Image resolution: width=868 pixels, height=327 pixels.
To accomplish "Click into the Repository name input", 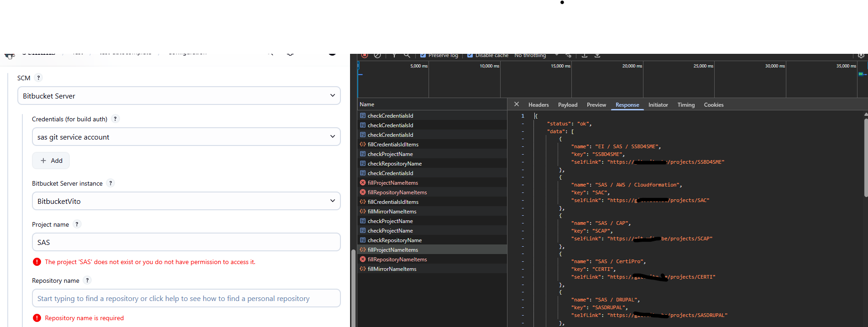I will [186, 298].
